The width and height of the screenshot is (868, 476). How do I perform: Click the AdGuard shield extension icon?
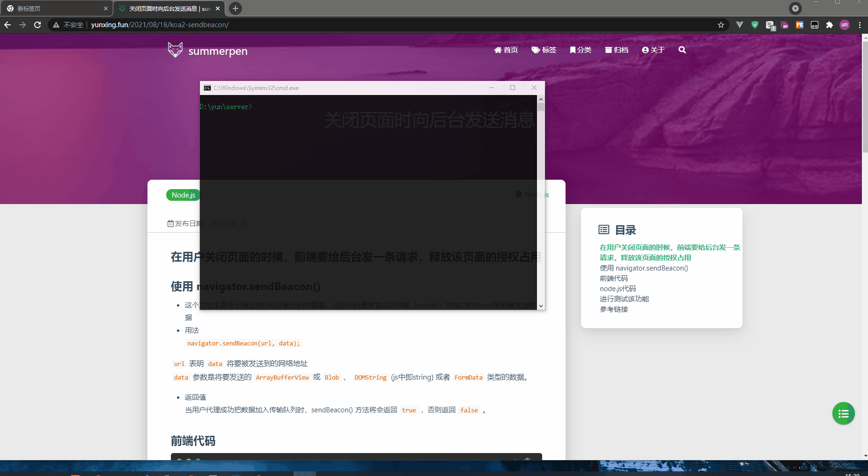tap(754, 25)
